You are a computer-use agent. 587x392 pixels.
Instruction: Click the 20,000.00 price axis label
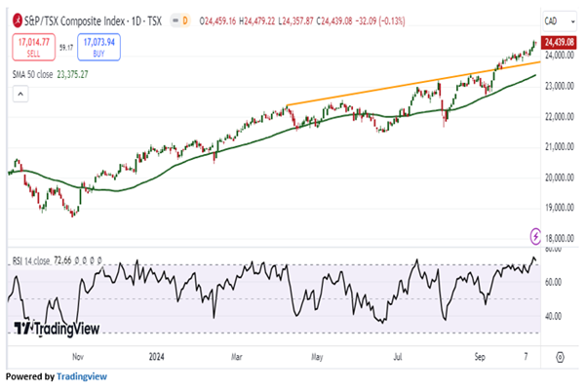[x=560, y=177]
